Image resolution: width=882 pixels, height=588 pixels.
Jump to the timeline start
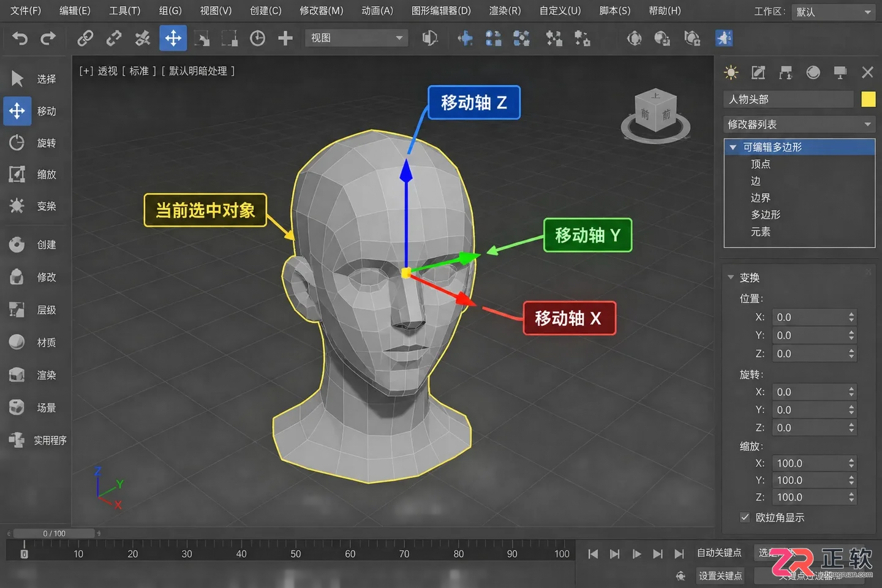593,554
